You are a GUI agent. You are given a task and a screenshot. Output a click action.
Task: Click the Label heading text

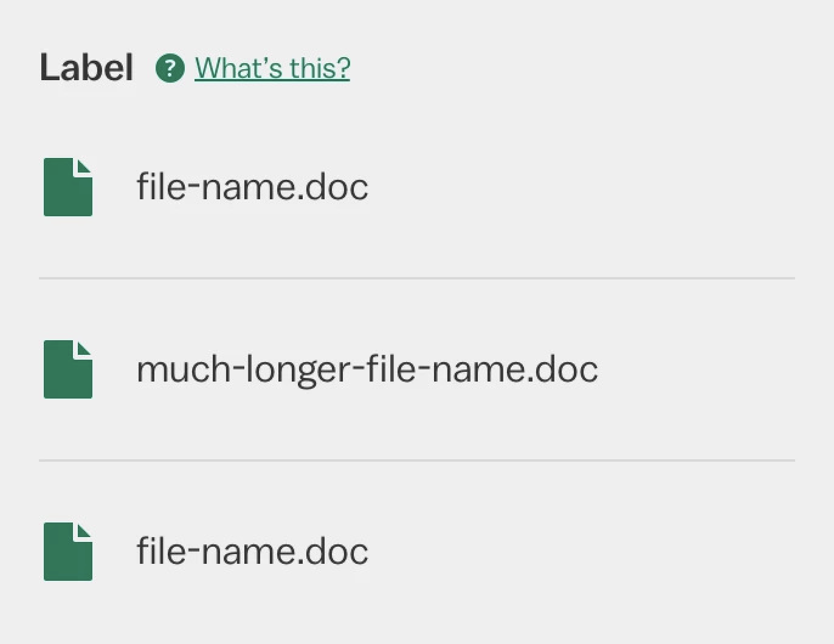pos(86,67)
